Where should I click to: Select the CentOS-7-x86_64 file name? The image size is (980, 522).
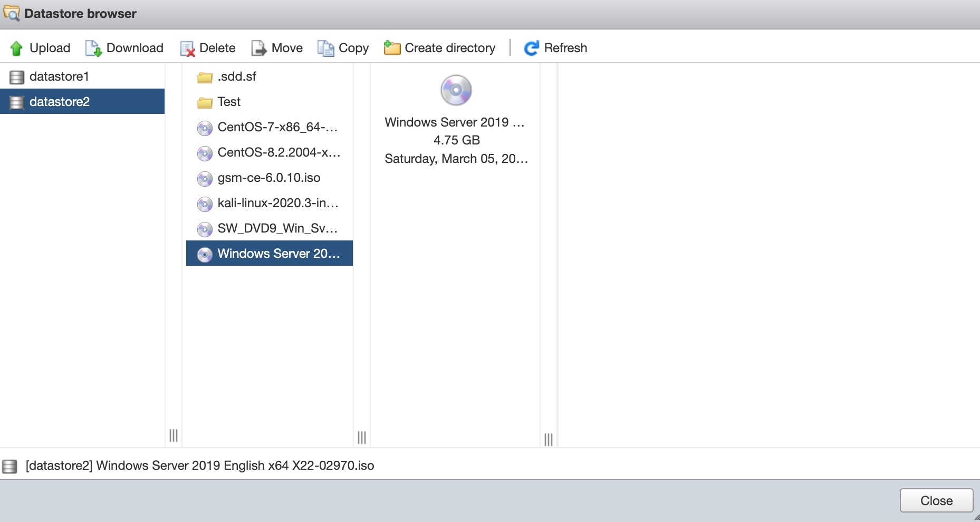(x=277, y=127)
